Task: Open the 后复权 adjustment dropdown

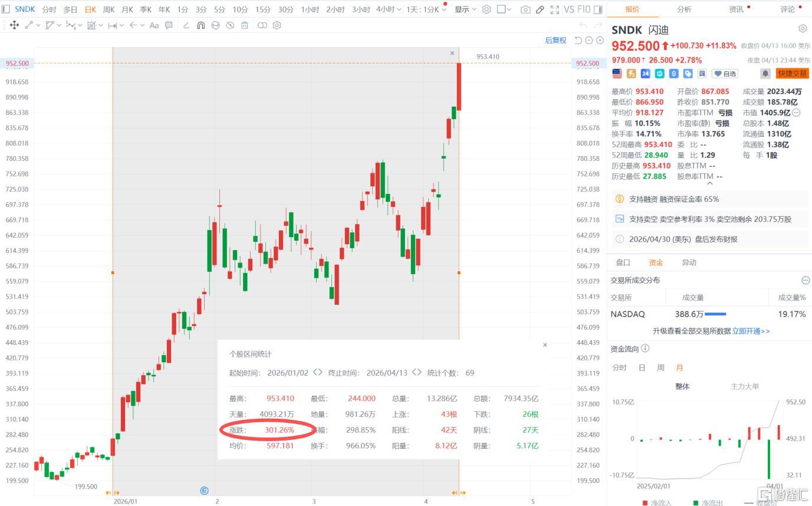Action: coord(555,40)
